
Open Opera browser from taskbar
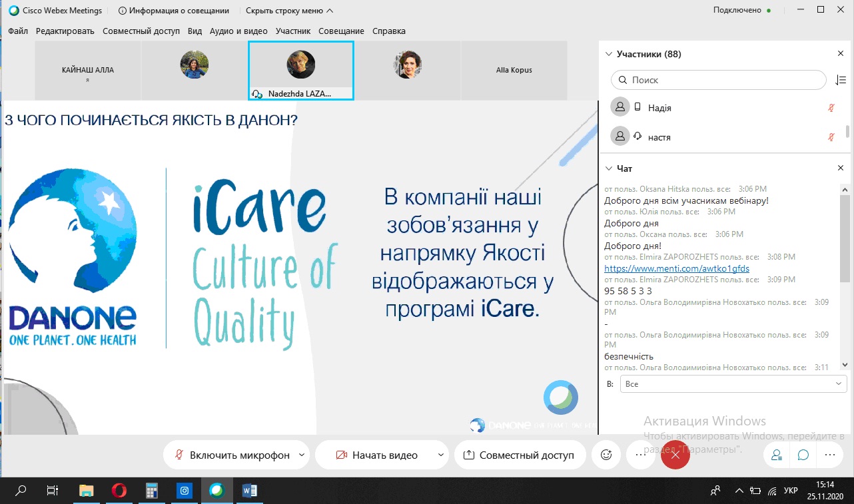[119, 491]
